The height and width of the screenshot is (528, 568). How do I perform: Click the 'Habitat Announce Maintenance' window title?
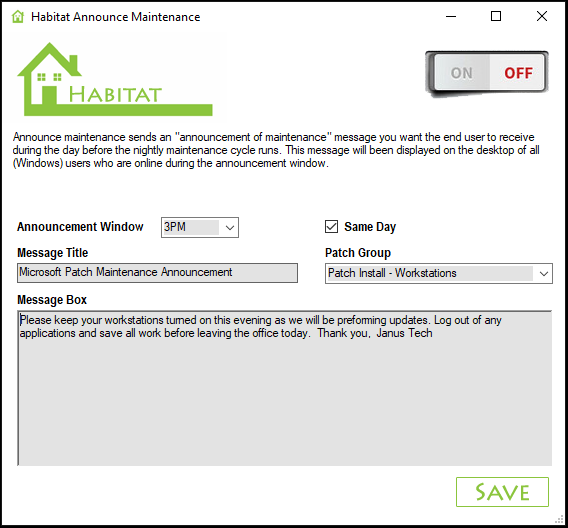coord(116,17)
